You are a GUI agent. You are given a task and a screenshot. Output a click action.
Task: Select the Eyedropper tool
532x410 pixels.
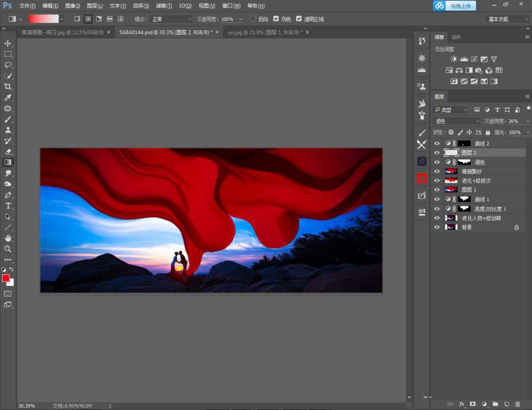tap(8, 97)
